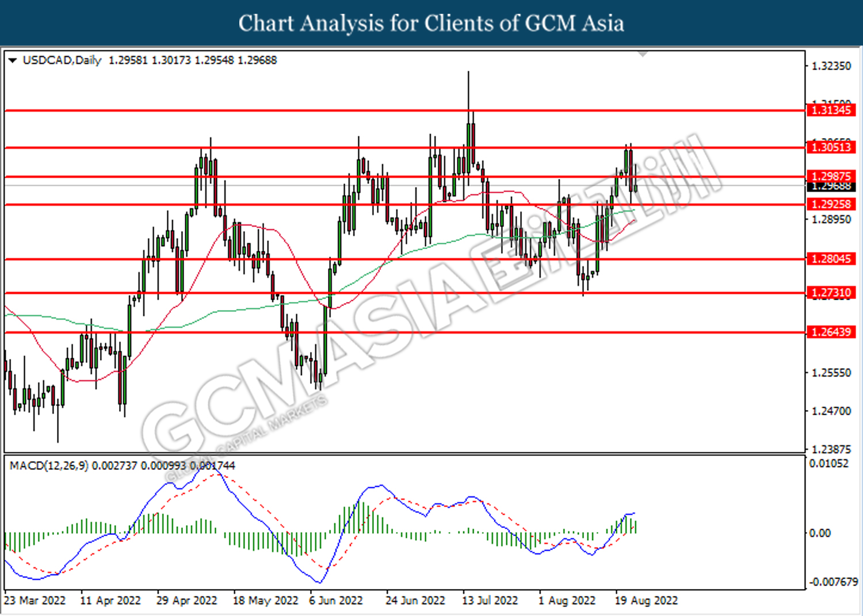Click the USDCAD,Daily chart title text
Viewport: 863px width, 616px height.
(x=62, y=60)
